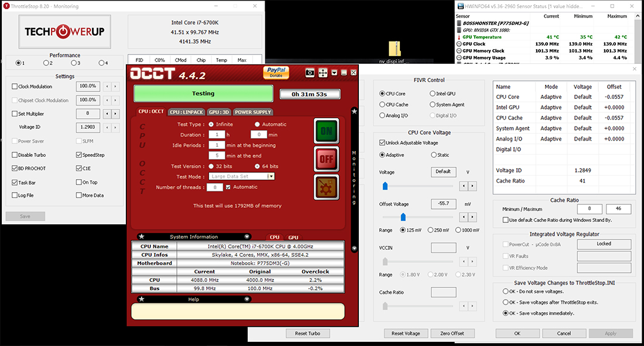This screenshot has width=644, height=346.
Task: Select Automatic test type radio
Action: tap(257, 124)
